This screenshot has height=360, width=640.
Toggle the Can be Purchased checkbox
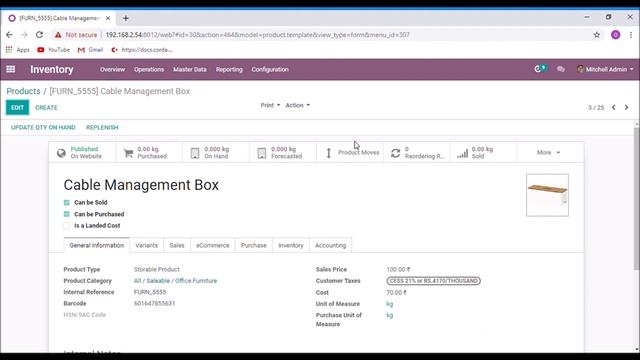click(x=67, y=214)
